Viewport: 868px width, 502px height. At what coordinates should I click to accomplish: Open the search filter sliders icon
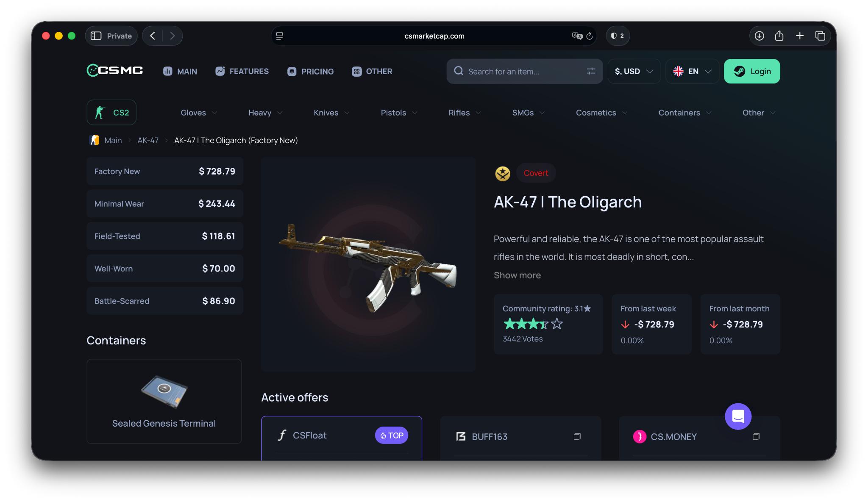tap(591, 71)
